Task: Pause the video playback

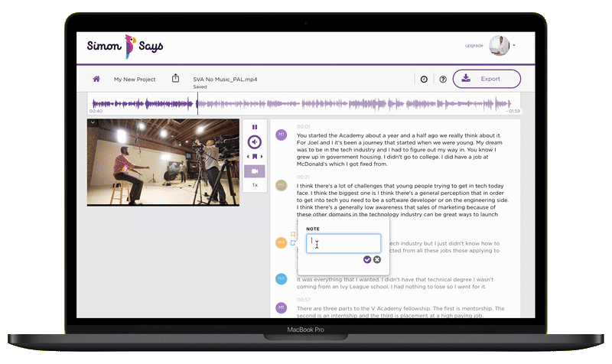Action: pos(255,127)
